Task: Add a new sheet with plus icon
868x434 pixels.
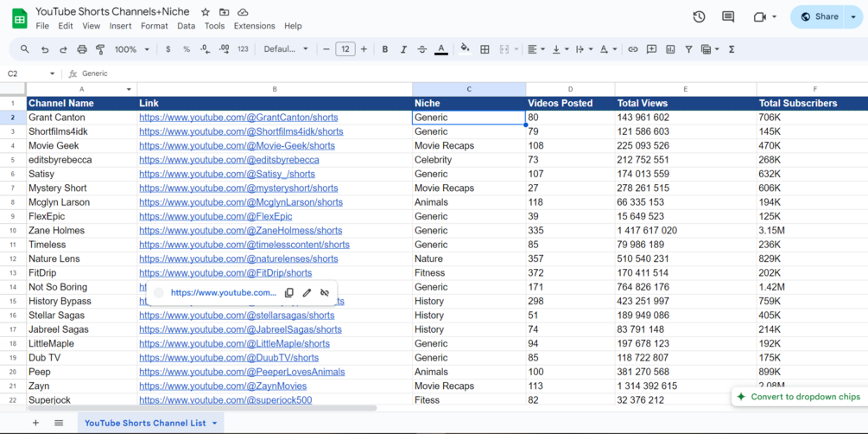Action: [x=36, y=423]
